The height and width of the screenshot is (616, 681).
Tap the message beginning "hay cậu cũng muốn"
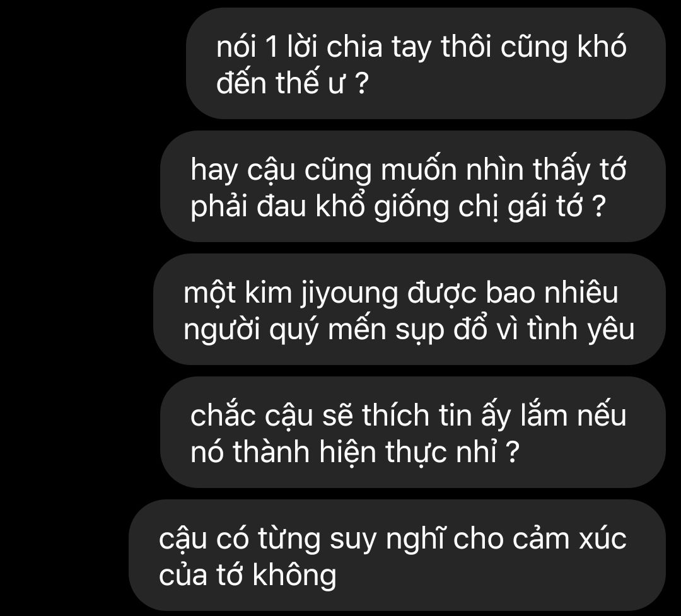point(412,187)
